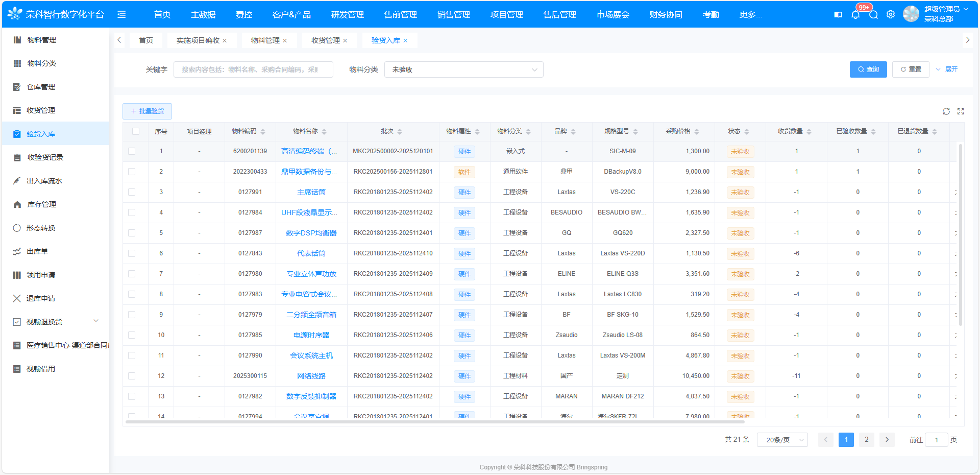
Task: Open the settings gear icon in header
Action: click(x=891, y=15)
